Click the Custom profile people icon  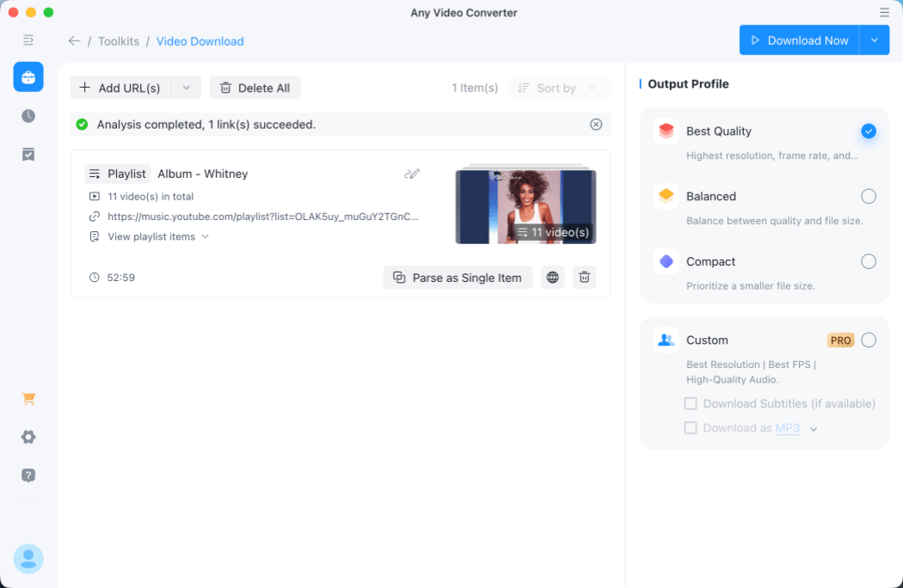click(666, 340)
